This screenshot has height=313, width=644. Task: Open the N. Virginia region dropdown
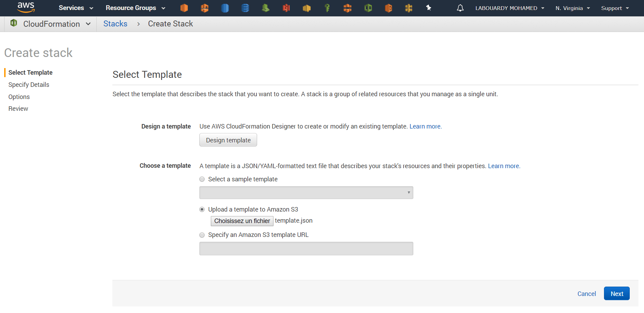pos(572,8)
